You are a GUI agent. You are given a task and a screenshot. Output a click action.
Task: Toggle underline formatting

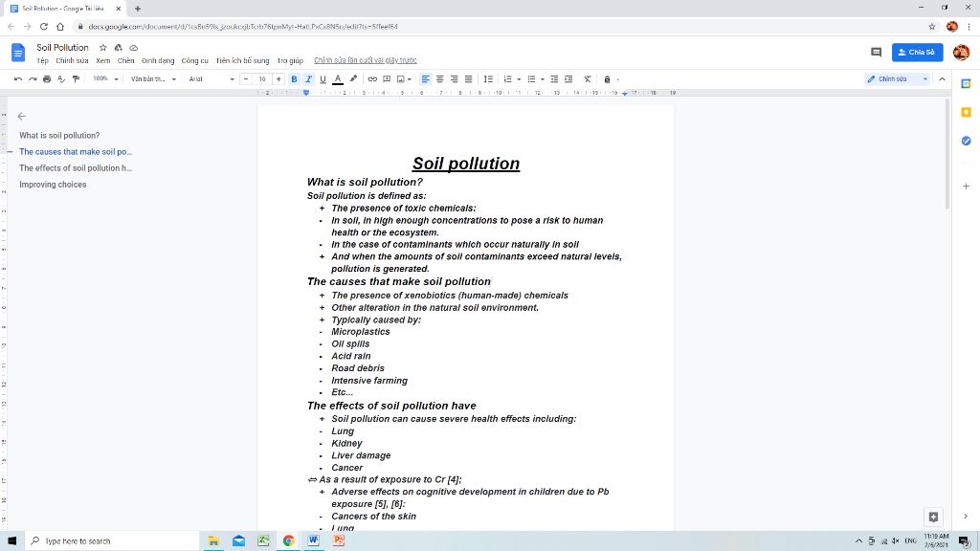pos(323,79)
